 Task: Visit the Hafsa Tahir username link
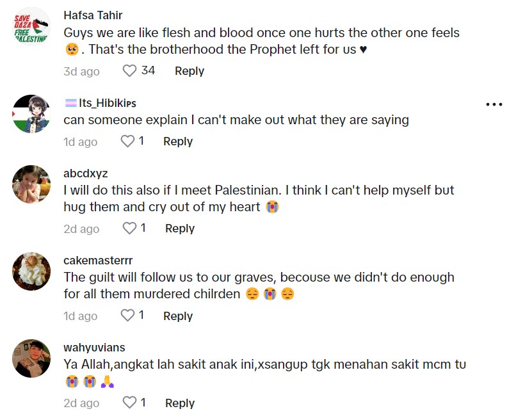(93, 15)
